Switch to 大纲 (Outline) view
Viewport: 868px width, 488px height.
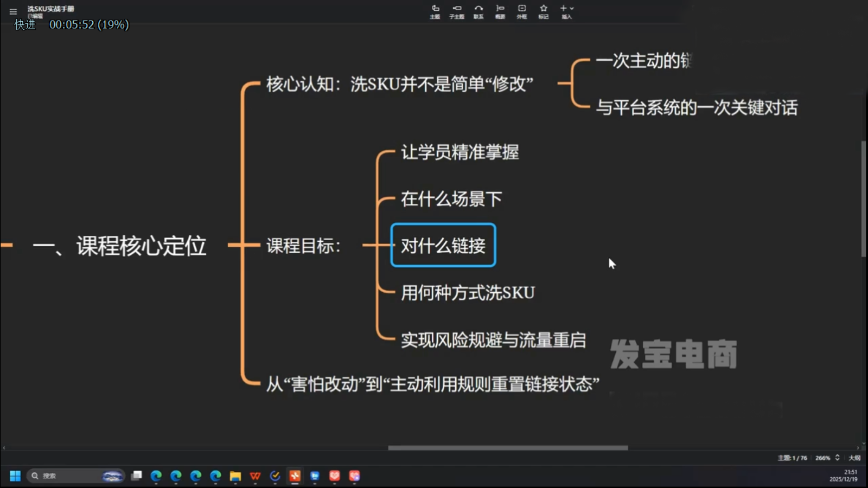click(x=854, y=458)
